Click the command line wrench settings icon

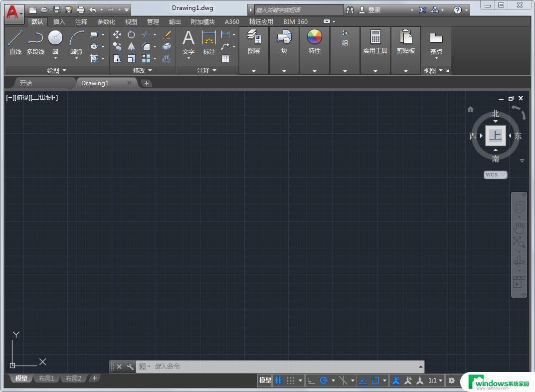coord(130,367)
